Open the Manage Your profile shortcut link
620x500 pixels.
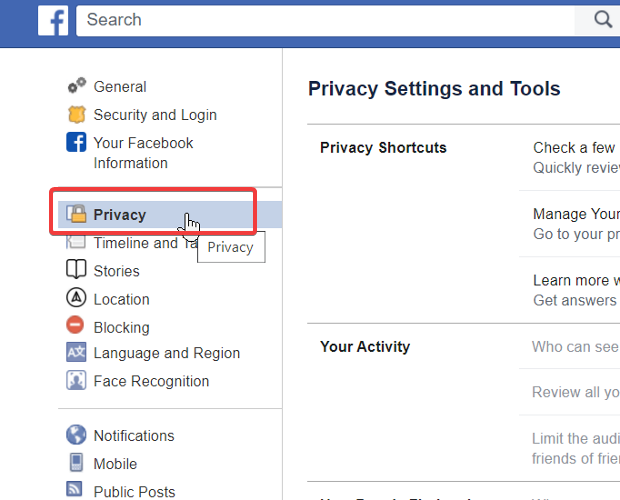576,214
